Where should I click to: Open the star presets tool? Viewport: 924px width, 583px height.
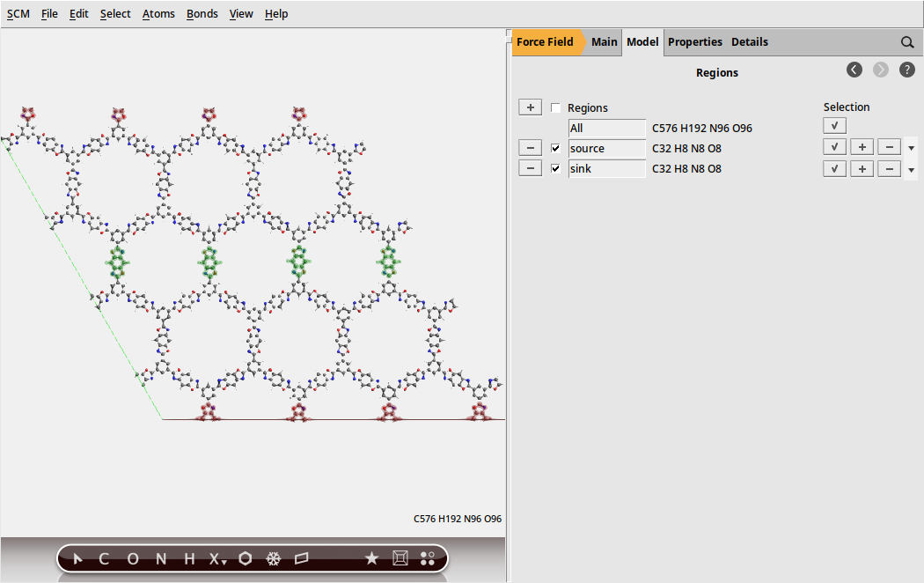(371, 558)
